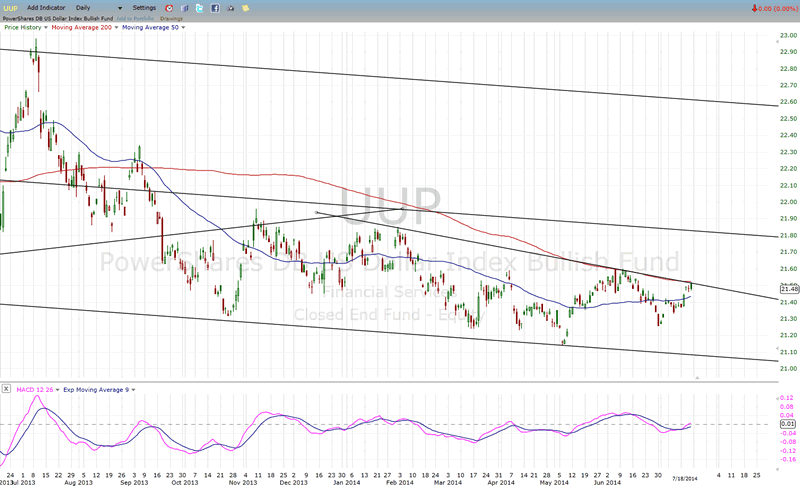800x486 pixels.
Task: Click the alarm clock alert icon
Action: (169, 8)
